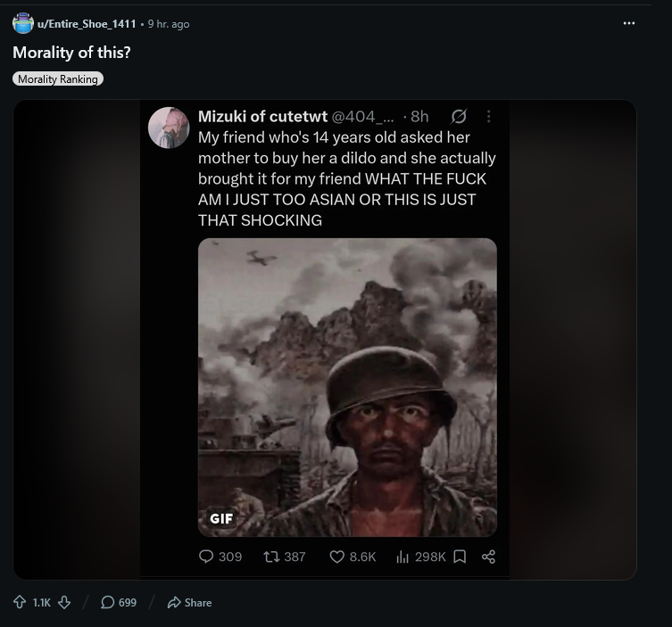Open the 699 comments section
The image size is (672, 627).
[119, 602]
